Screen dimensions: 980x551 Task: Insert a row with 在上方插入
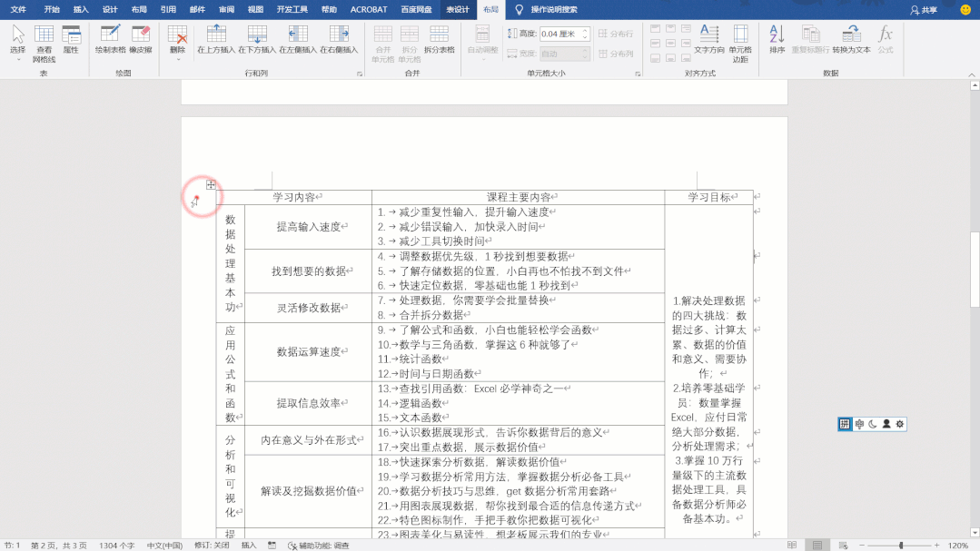[x=215, y=39]
